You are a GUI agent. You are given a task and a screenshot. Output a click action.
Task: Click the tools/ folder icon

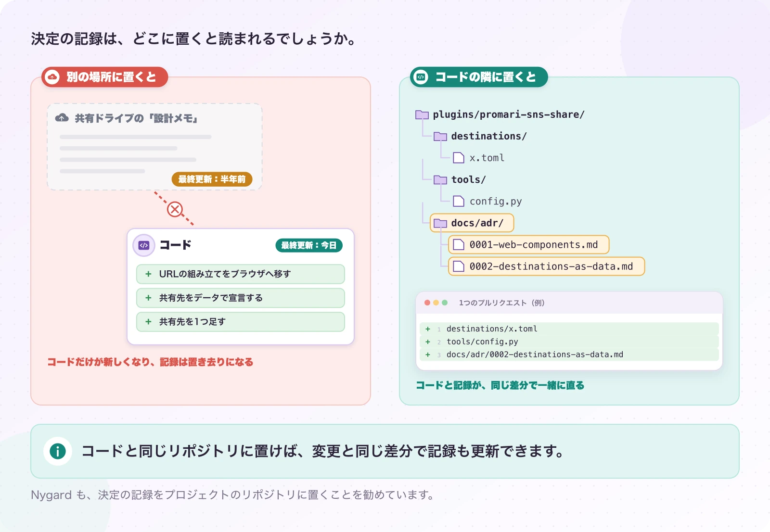[440, 179]
